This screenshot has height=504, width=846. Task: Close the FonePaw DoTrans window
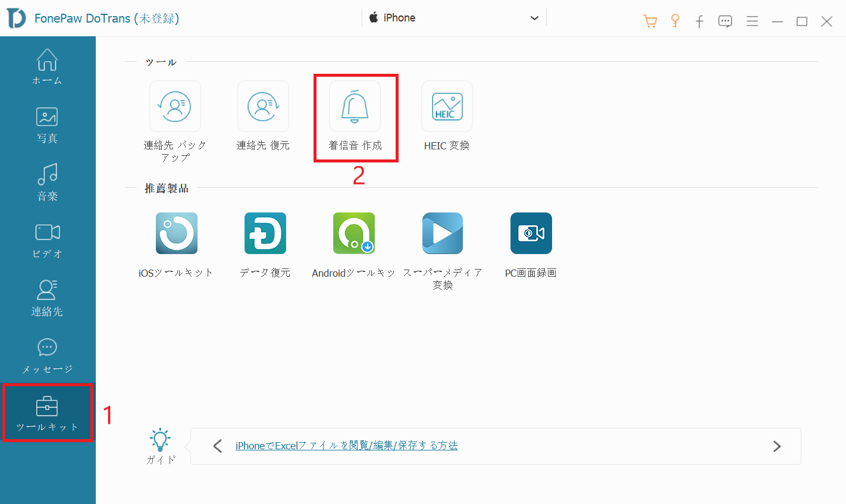[x=827, y=21]
